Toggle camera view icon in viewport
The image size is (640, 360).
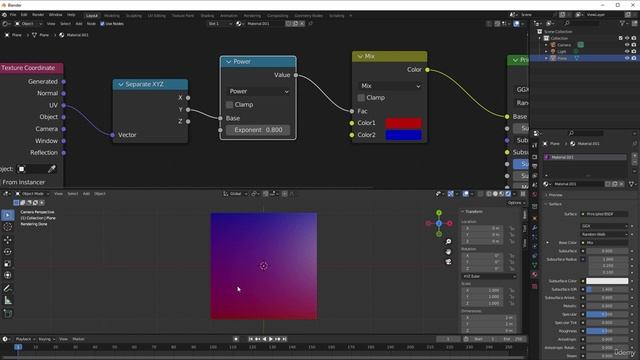coord(448,262)
